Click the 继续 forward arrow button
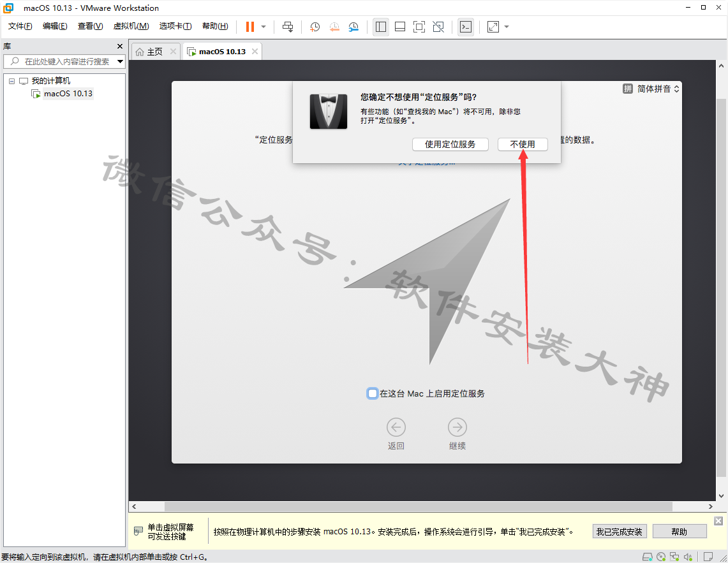728x563 pixels. pyautogui.click(x=457, y=427)
